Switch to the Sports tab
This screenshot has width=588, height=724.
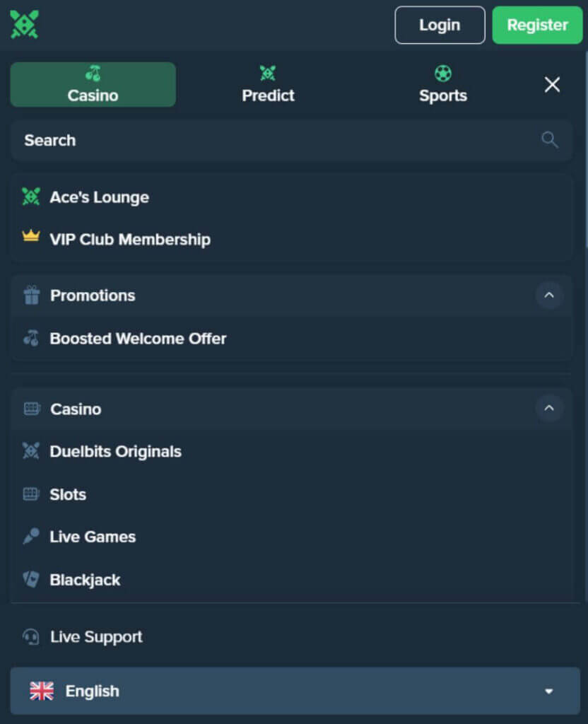coord(443,85)
